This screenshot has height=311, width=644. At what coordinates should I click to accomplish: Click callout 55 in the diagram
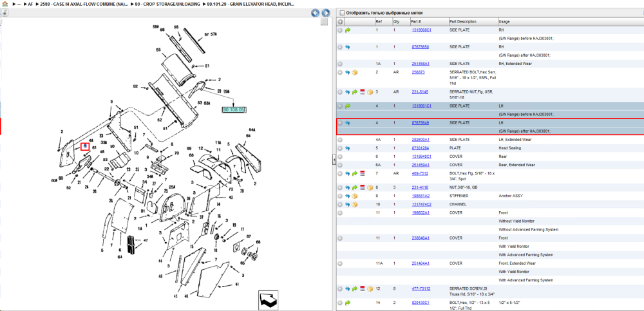[x=158, y=50]
